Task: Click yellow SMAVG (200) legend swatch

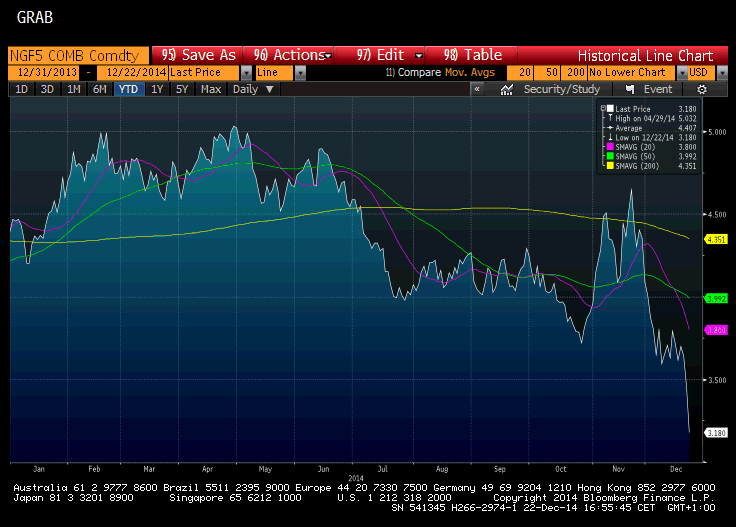Action: pyautogui.click(x=610, y=166)
